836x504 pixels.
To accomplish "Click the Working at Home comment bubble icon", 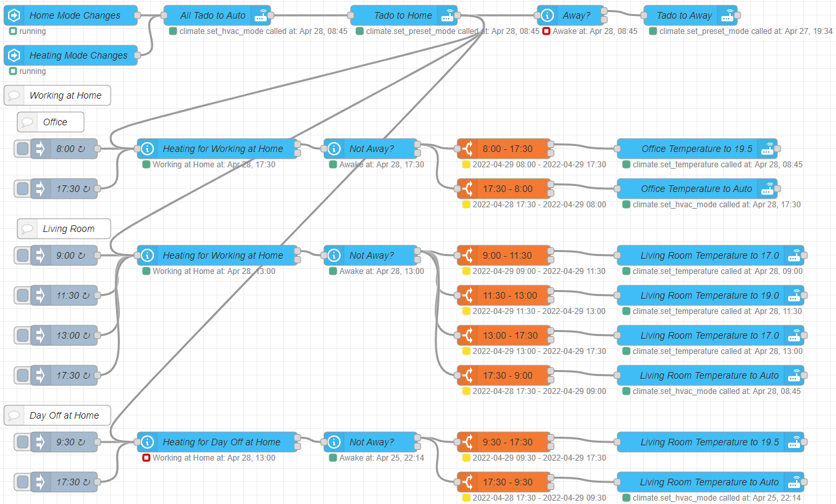I will pos(14,95).
